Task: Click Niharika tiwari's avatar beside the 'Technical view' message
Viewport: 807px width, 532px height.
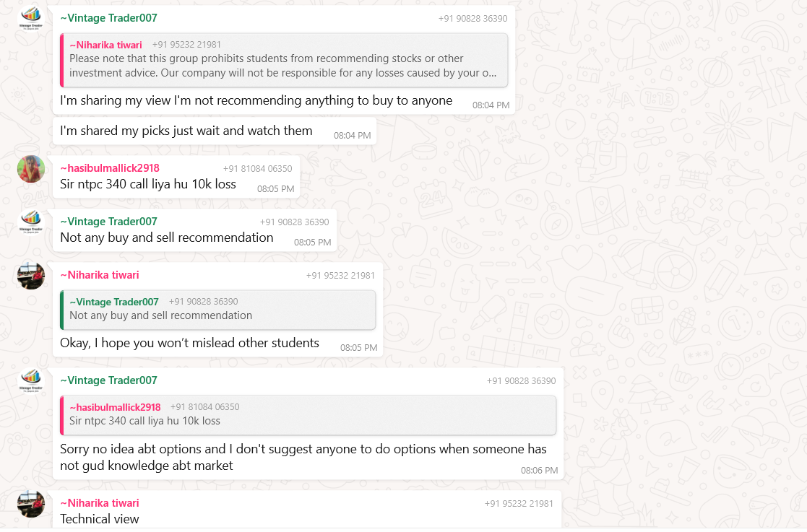Action: pyautogui.click(x=31, y=504)
